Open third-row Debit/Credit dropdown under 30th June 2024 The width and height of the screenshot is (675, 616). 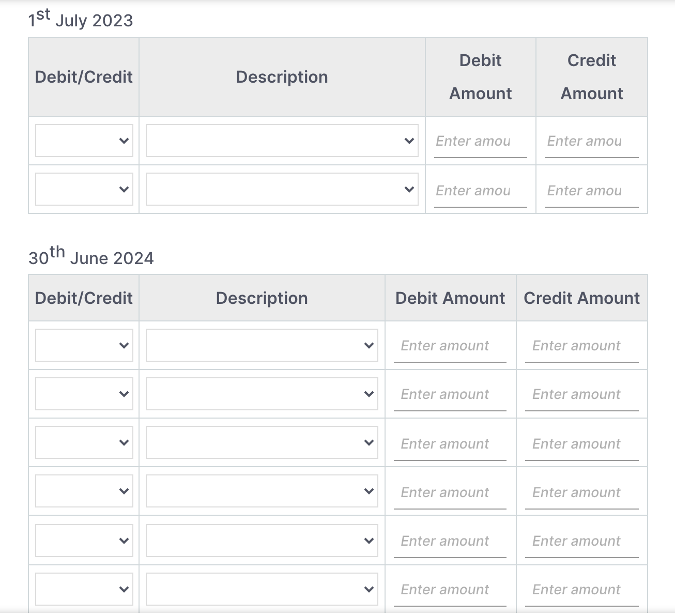[84, 442]
